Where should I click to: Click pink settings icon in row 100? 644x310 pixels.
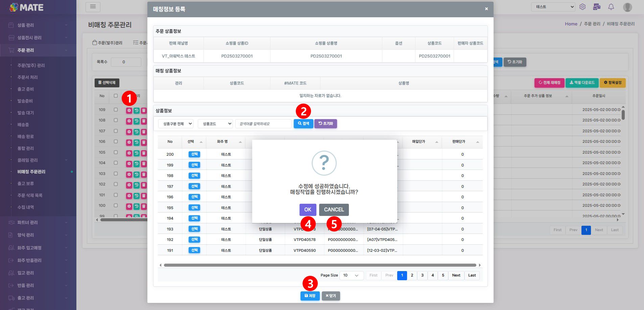coord(129,206)
